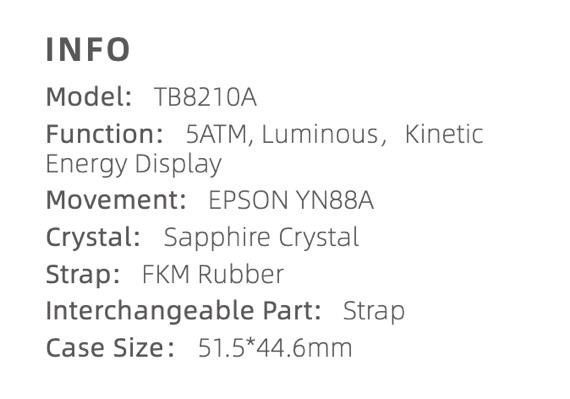
Task: Select the TB8210A model number
Action: coord(205,97)
